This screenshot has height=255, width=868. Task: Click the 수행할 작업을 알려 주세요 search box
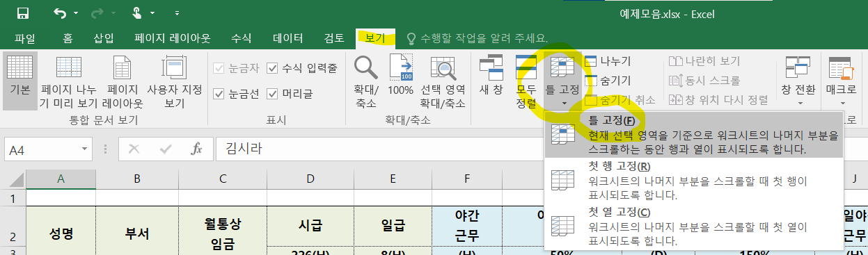[x=478, y=38]
